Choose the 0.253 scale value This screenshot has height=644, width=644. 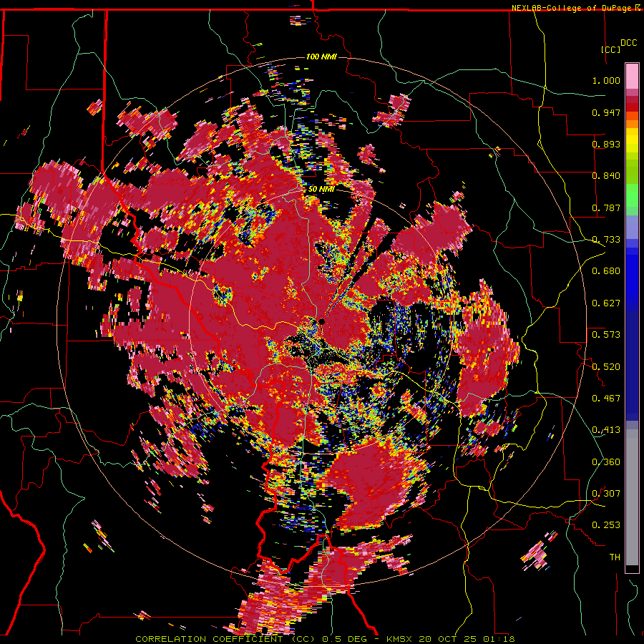click(606, 525)
